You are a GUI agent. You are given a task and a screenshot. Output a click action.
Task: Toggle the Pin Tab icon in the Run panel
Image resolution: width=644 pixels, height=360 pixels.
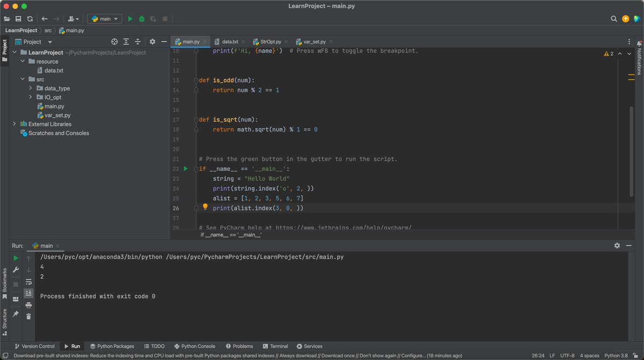(16, 314)
